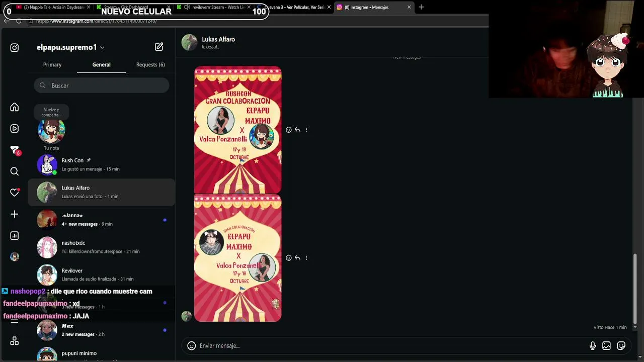The width and height of the screenshot is (644, 362).
Task: Open the Revilover conversation
Action: 102,275
